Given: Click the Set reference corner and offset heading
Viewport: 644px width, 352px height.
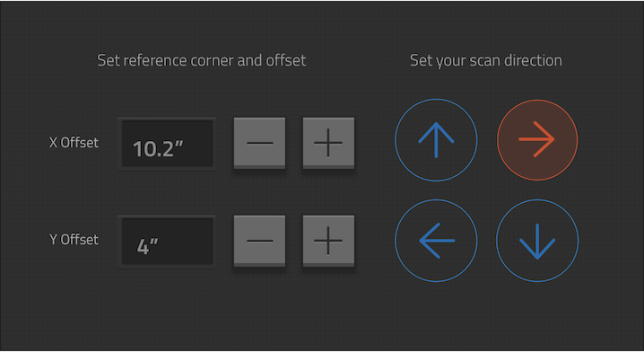Looking at the screenshot, I should 201,60.
